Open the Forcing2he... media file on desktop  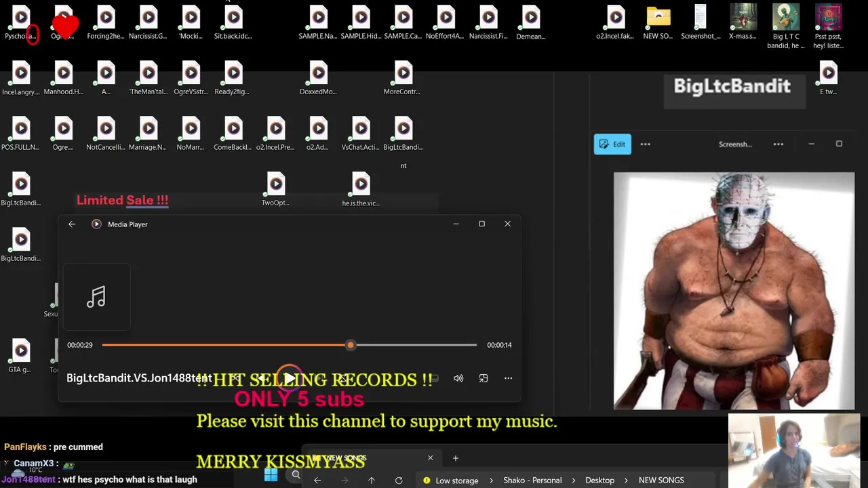[106, 23]
